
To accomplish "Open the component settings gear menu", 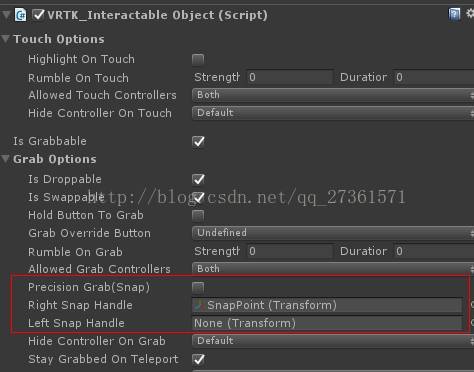I will (470, 14).
